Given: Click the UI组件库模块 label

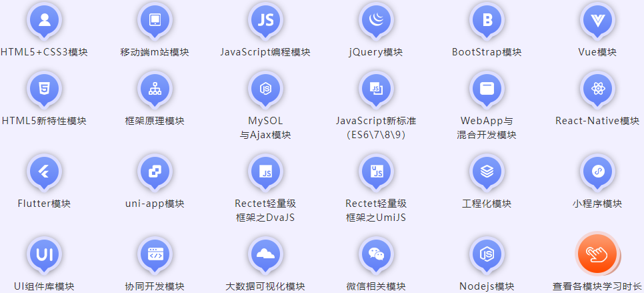Looking at the screenshot, I should (44, 286).
